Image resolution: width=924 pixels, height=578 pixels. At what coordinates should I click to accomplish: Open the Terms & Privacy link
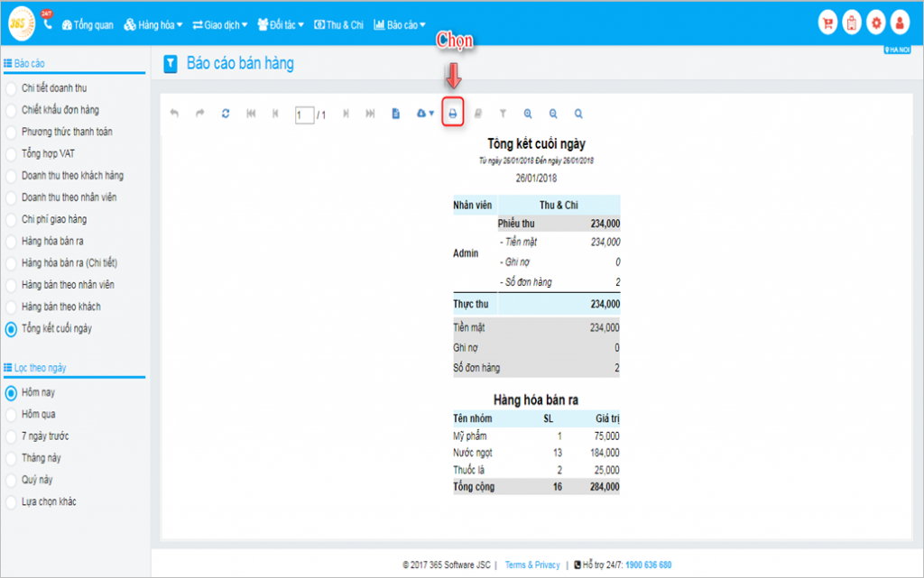tap(532, 565)
